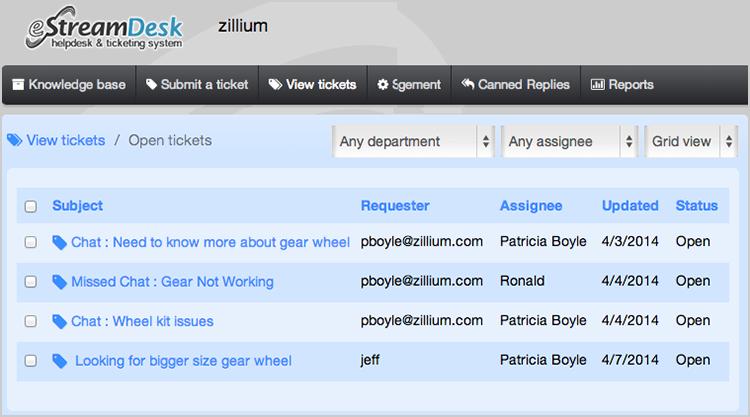Screen dimensions: 750x417
Task: Toggle the select-all checkbox in header row
Action: point(31,207)
